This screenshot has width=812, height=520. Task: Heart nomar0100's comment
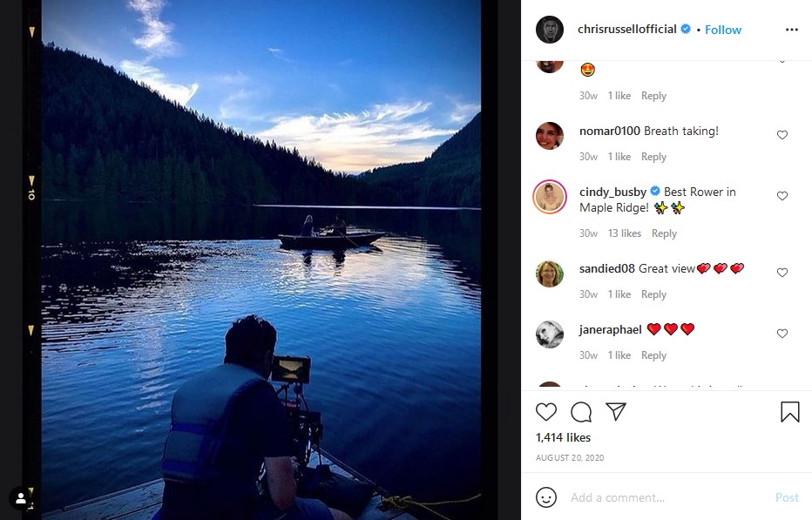point(782,135)
